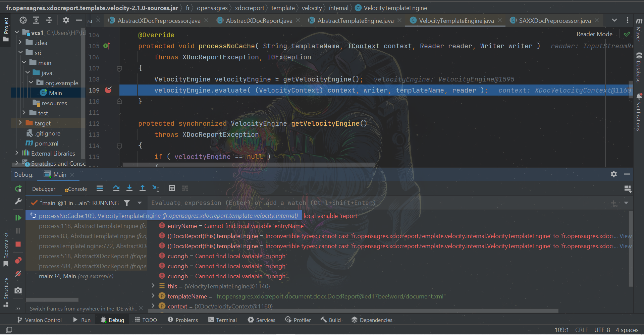Click UTF-8 encoding in status bar
The image size is (644, 335).
pos(602,330)
